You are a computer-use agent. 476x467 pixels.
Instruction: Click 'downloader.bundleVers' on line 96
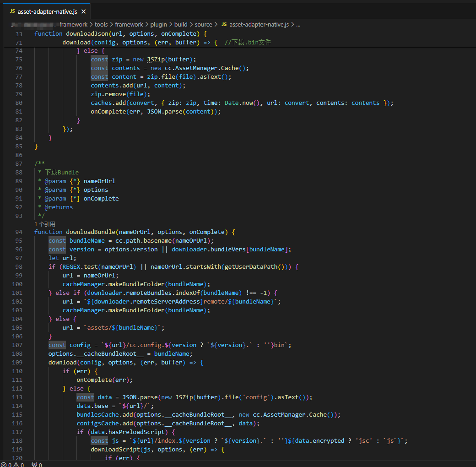[x=209, y=249]
